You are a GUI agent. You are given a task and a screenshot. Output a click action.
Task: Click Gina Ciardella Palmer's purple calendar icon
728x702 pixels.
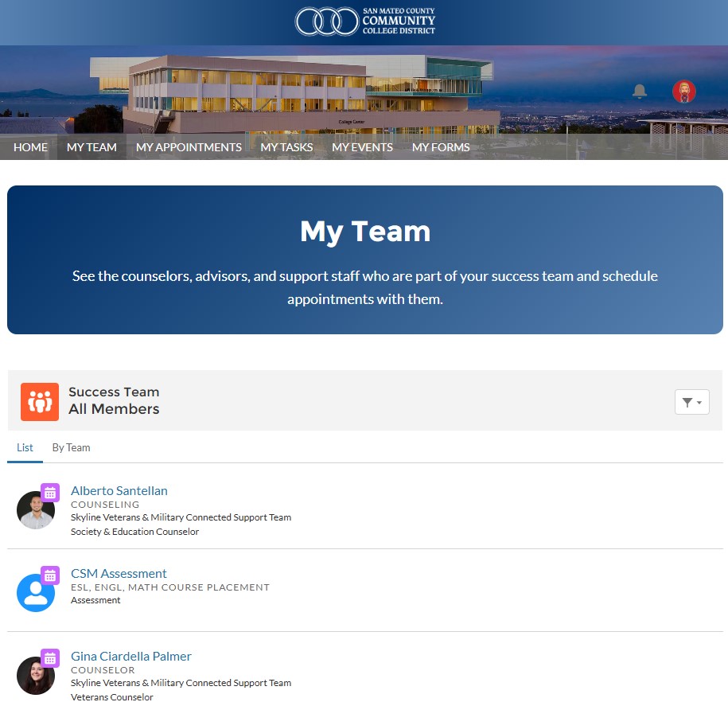coord(50,658)
